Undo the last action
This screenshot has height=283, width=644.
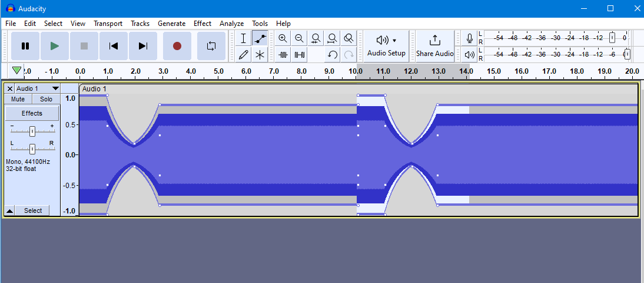tap(332, 54)
